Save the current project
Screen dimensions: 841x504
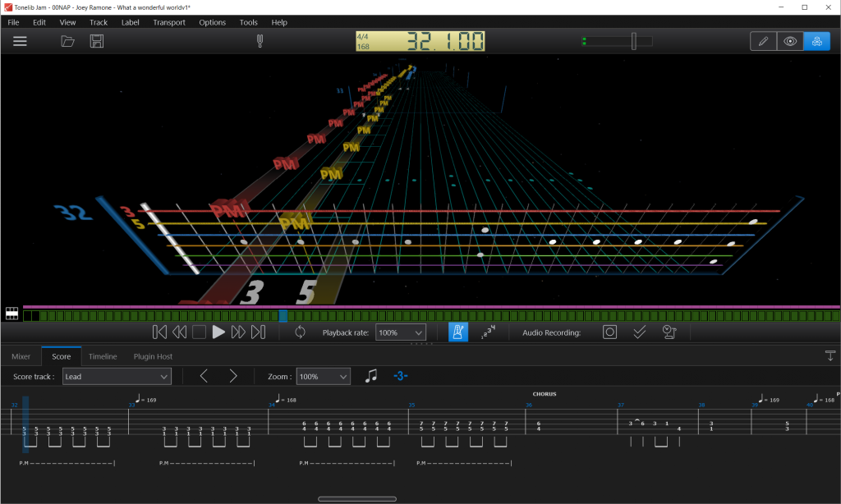point(96,41)
